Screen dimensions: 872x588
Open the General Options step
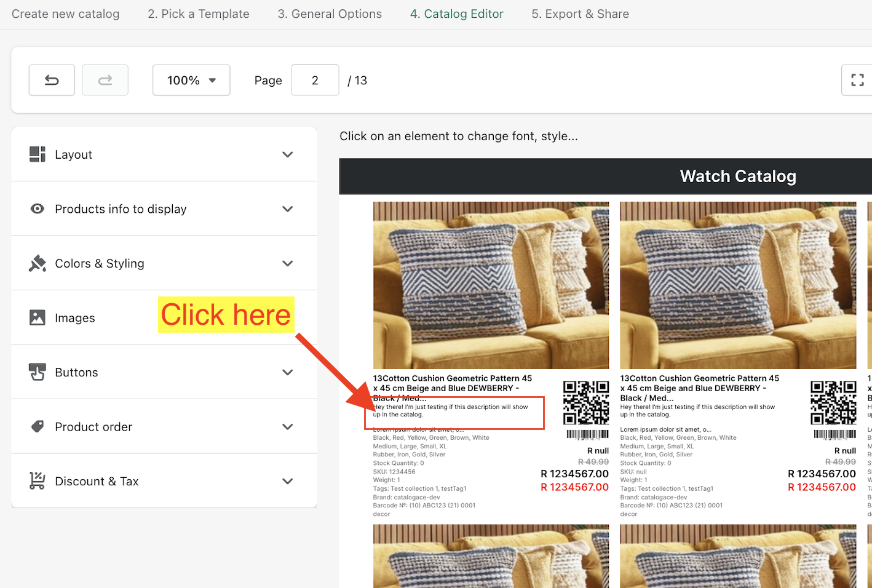tap(330, 14)
